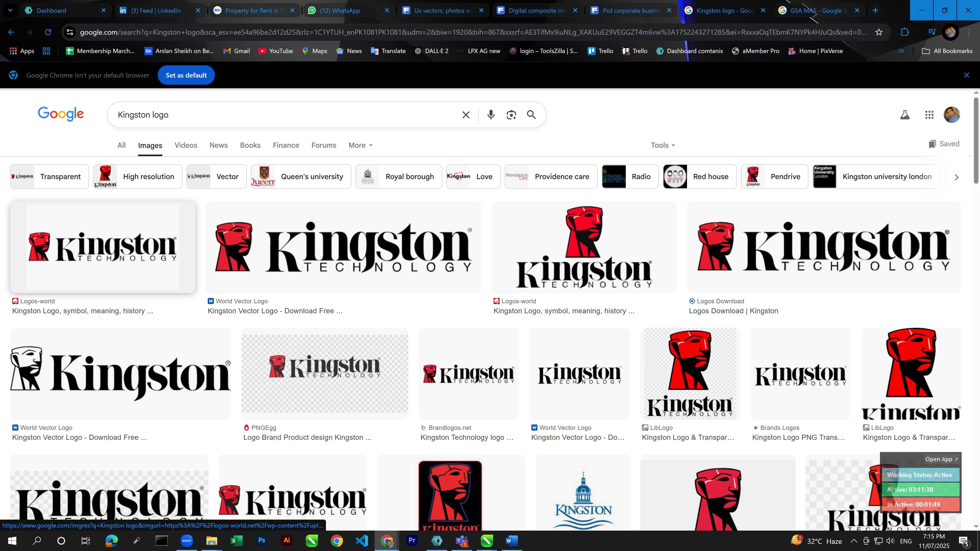Click the address bar URL

(x=473, y=32)
